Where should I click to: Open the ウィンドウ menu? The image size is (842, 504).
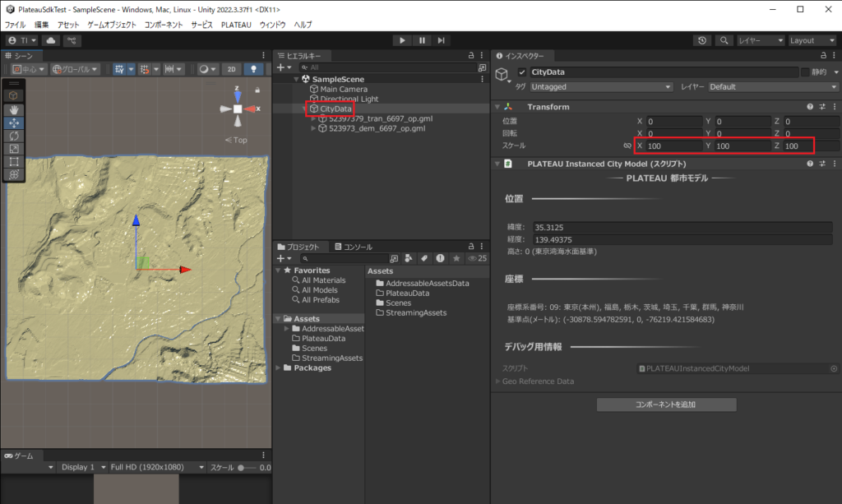coord(272,25)
